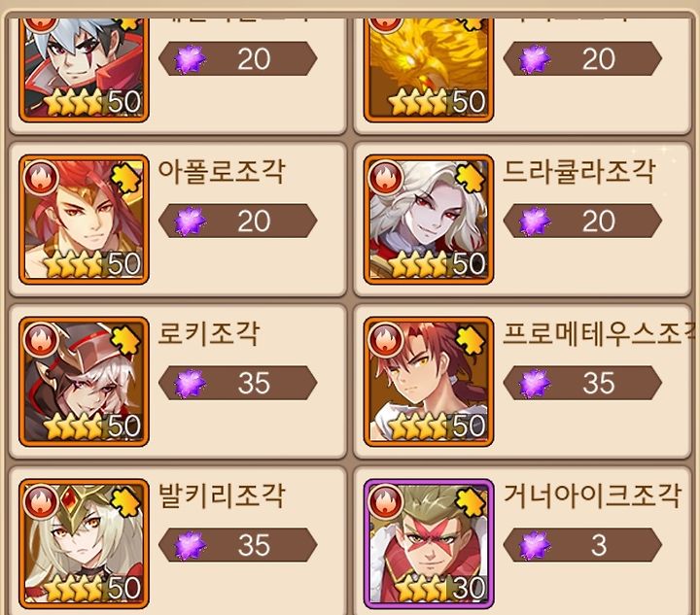This screenshot has height=615, width=700.
Task: Select the 거너아이크조각 purple-framed portrait
Action: click(x=429, y=544)
